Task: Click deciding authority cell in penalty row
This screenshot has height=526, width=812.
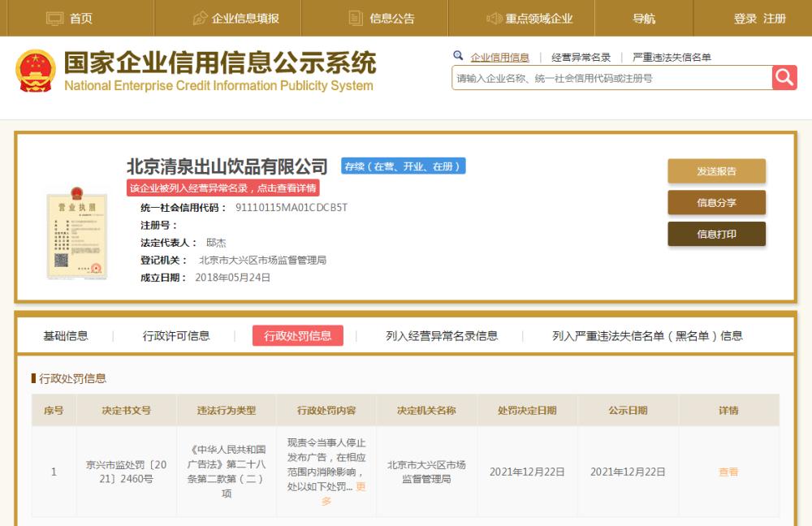Action: (426, 472)
